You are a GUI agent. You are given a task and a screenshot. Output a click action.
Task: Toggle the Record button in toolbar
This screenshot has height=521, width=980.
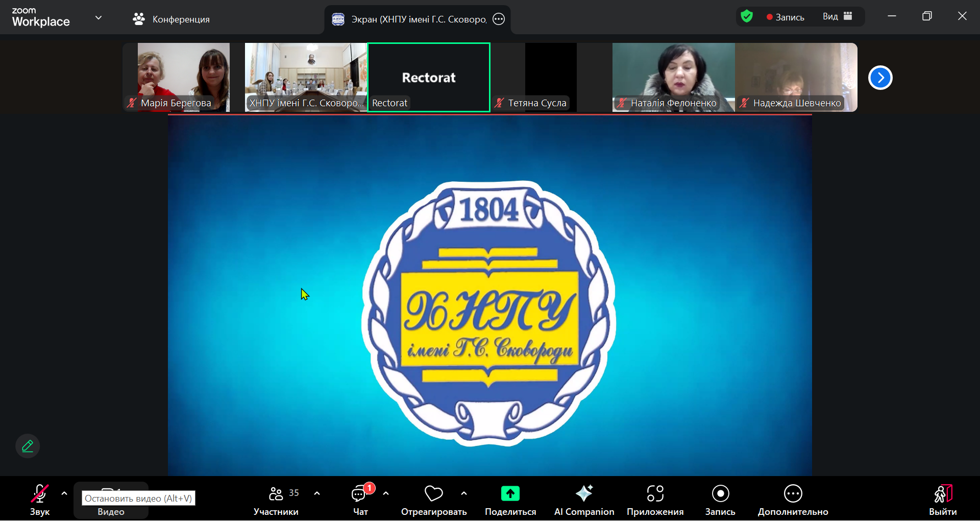tap(720, 494)
